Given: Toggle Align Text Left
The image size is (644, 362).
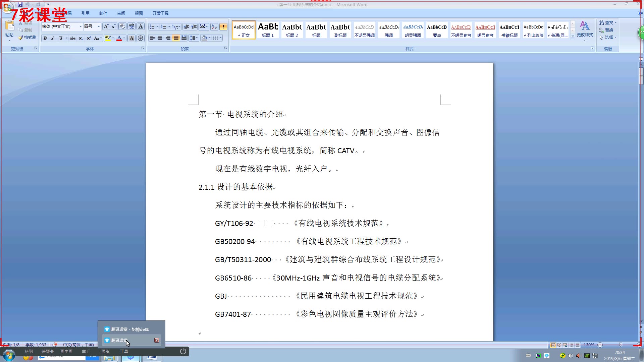Looking at the screenshot, I should click(152, 38).
